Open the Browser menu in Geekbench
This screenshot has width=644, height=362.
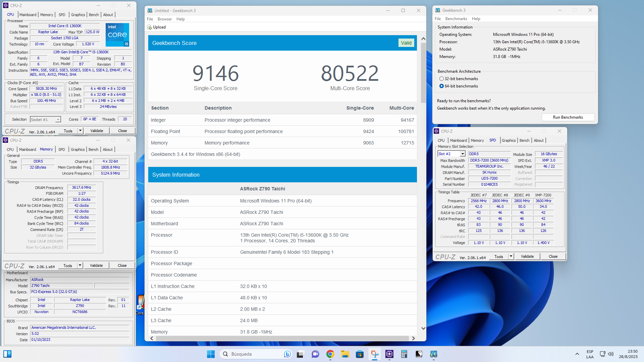[164, 19]
